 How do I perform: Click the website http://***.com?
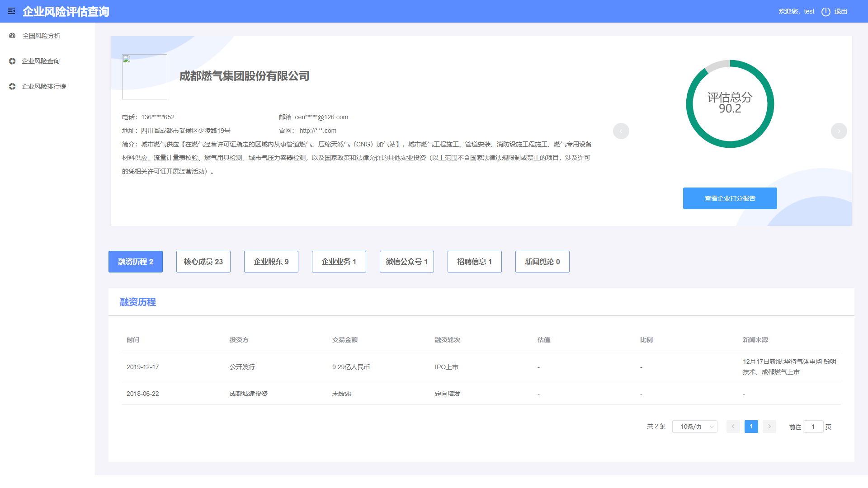click(318, 131)
